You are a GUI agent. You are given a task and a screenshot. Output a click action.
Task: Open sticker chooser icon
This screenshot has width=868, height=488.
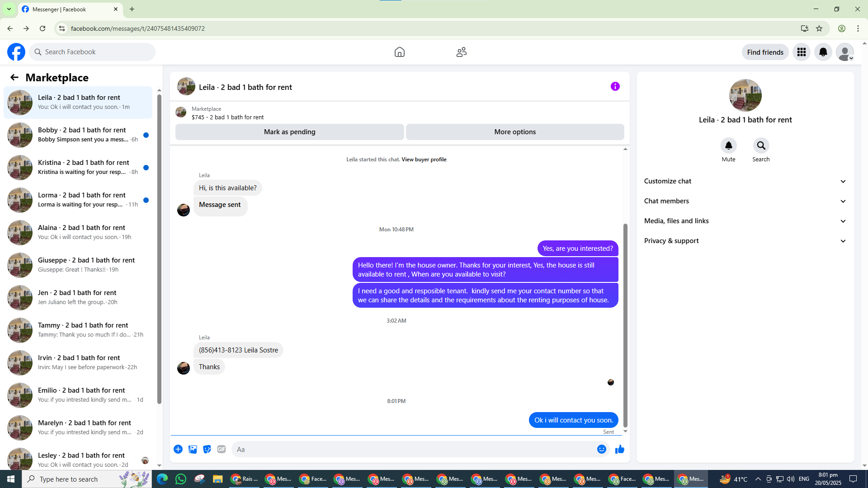click(207, 449)
